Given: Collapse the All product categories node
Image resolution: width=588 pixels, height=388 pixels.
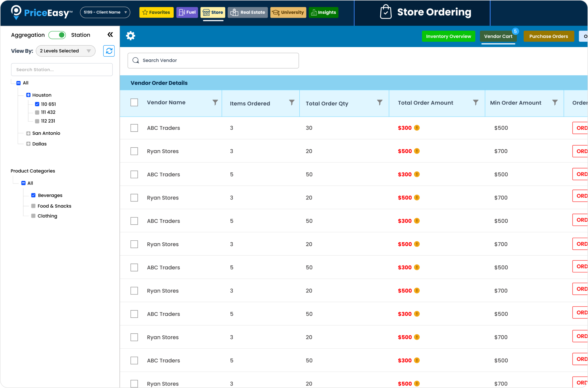Looking at the screenshot, I should tap(23, 183).
